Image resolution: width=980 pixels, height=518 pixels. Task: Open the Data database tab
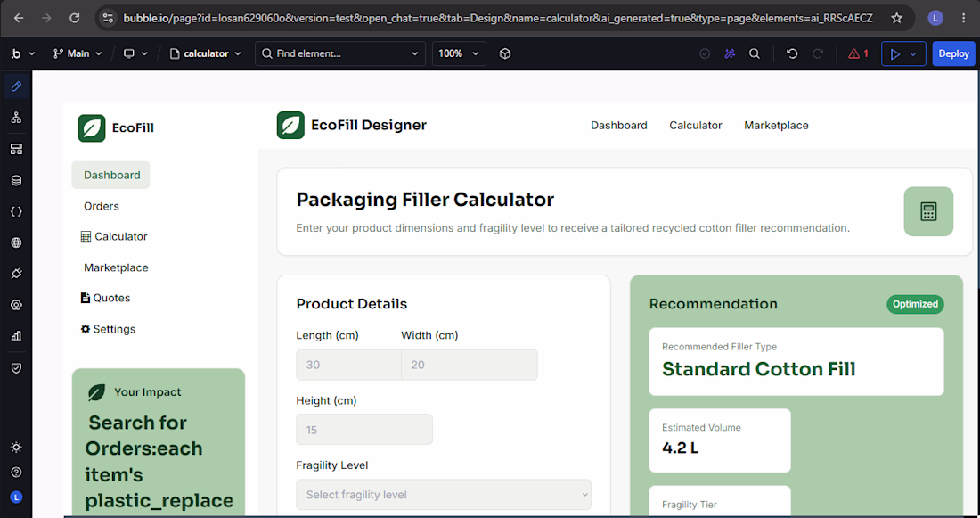(16, 180)
